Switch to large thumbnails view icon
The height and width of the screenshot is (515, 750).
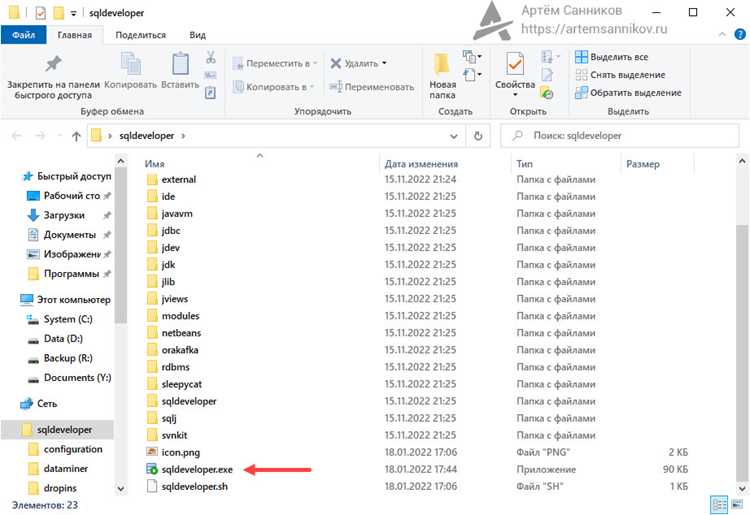pos(737,504)
